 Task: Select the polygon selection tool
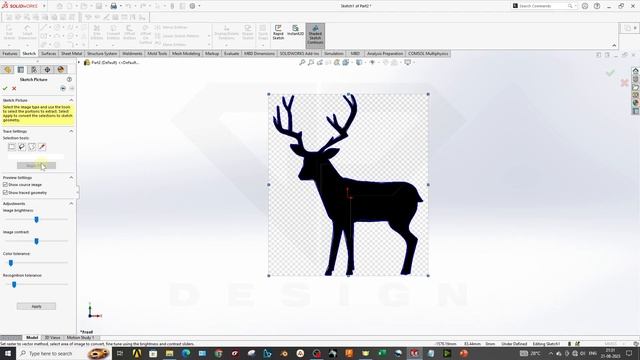(x=32, y=147)
